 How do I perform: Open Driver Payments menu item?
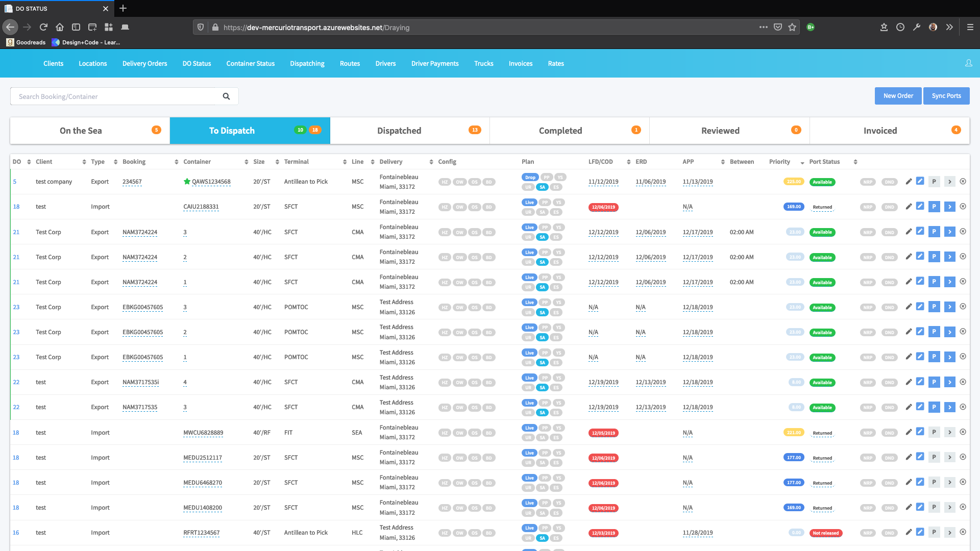coord(435,64)
